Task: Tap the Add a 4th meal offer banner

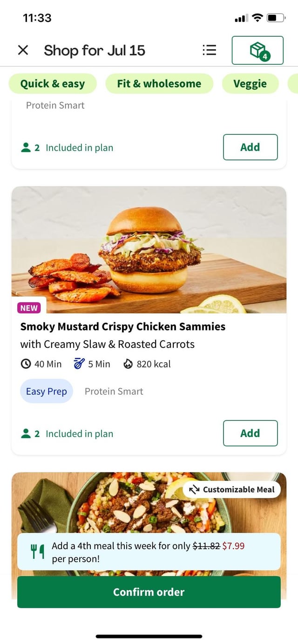Action: coord(149,551)
